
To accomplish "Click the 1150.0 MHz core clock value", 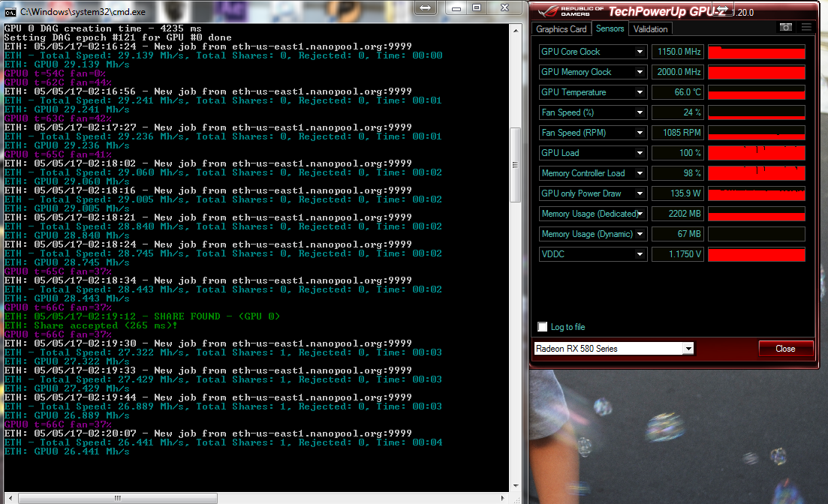I will click(x=678, y=52).
